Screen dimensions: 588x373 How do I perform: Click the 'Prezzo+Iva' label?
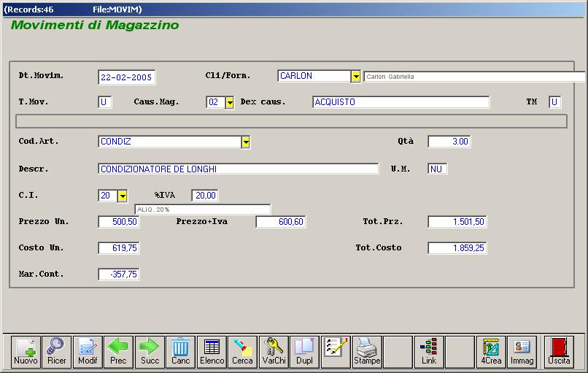click(x=202, y=221)
